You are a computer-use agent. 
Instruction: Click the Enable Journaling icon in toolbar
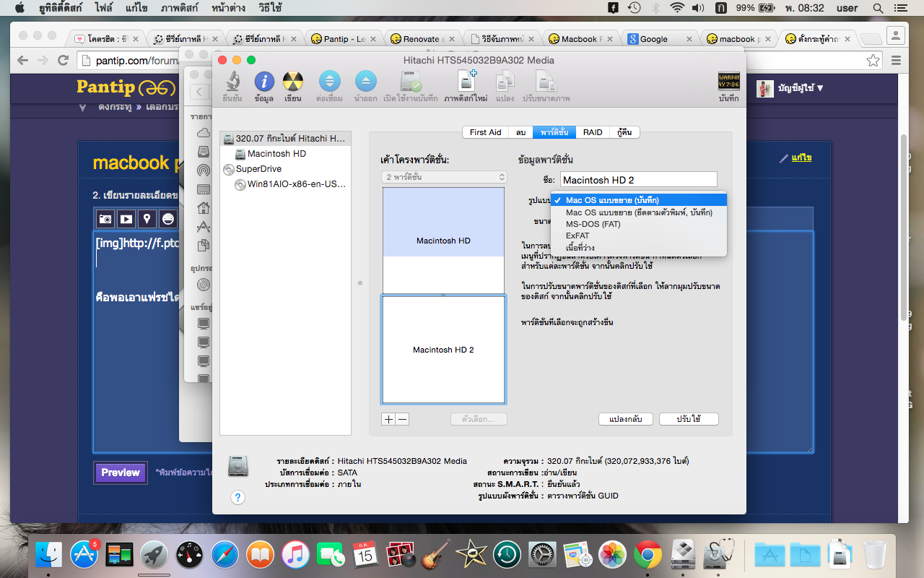410,82
